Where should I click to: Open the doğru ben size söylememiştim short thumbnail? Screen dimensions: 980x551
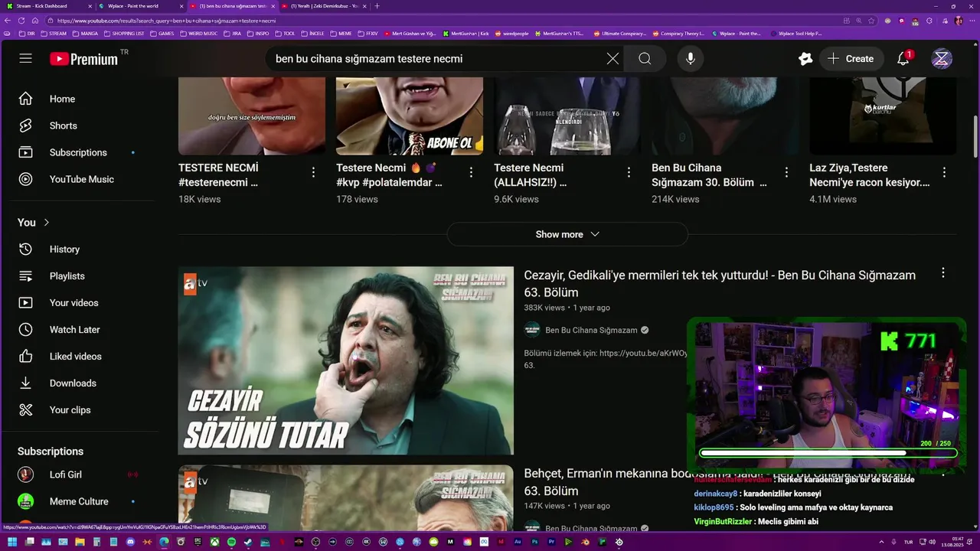(x=252, y=116)
